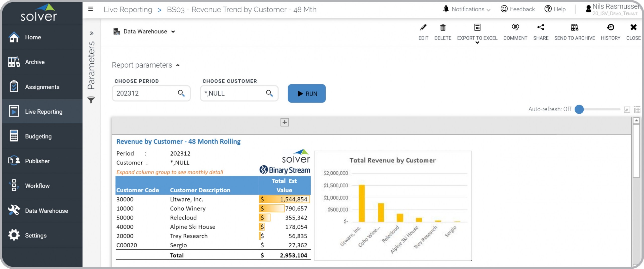Open the Budgeting menu in sidebar
Screen dimensions: 644x269
38,136
